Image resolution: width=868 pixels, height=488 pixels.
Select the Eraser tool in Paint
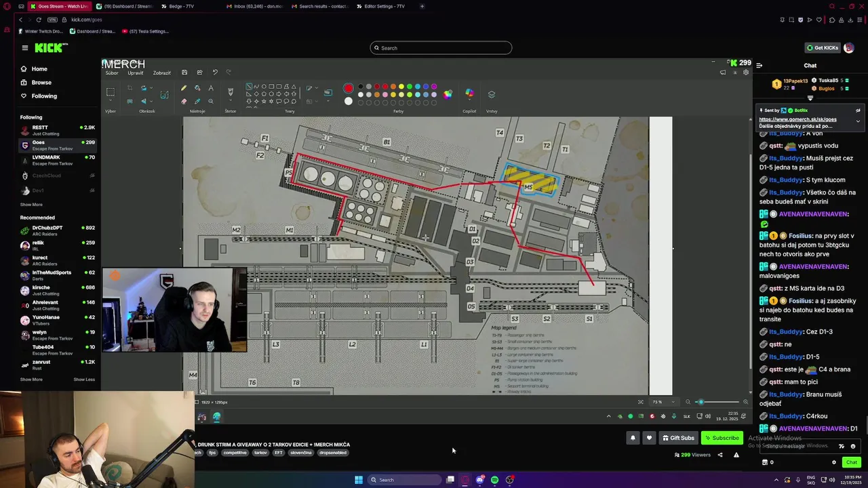184,101
